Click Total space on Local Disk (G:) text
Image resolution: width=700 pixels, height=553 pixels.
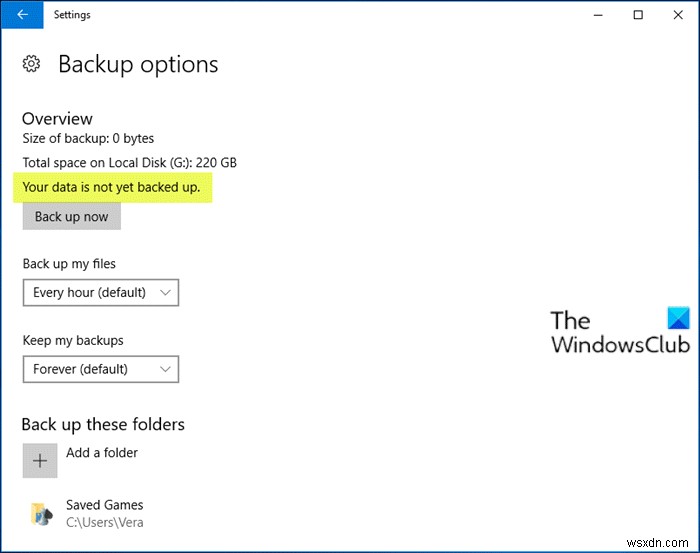pos(129,162)
